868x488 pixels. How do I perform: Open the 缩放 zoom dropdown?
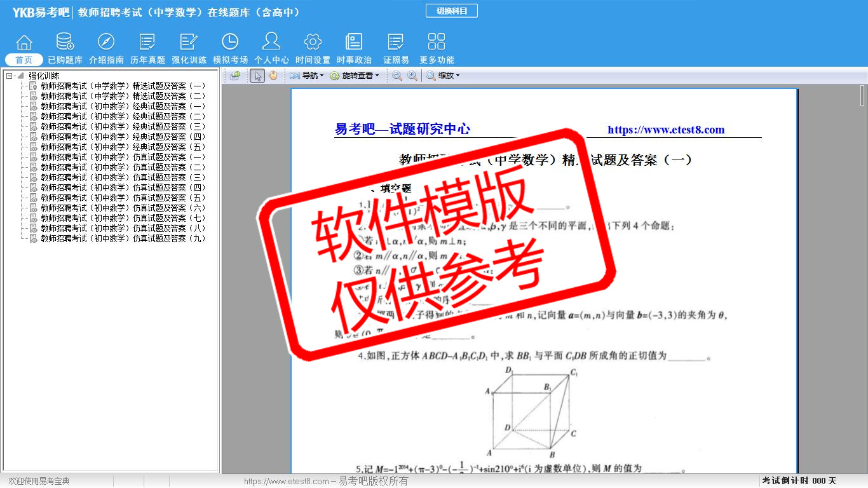[442, 76]
